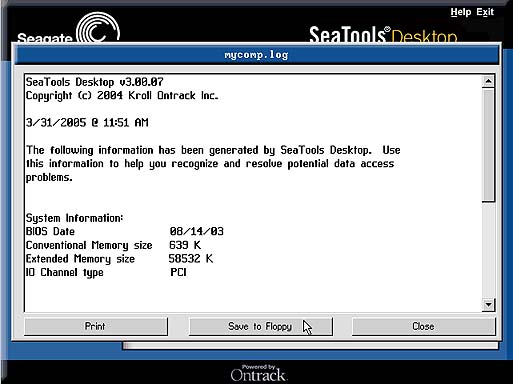Click the log scrollbar thumb
The width and height of the screenshot is (513, 384).
point(488,144)
